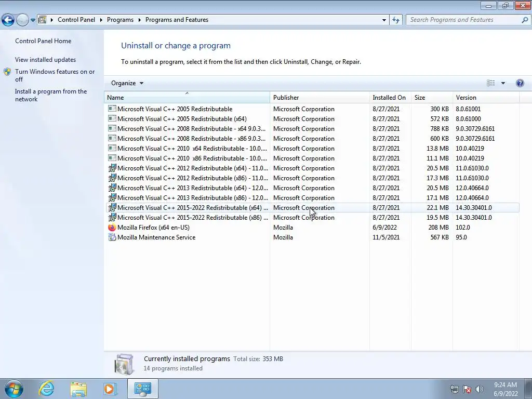Click the Action Center flag tray icon
Screen dimensions: 532x399
[467, 389]
